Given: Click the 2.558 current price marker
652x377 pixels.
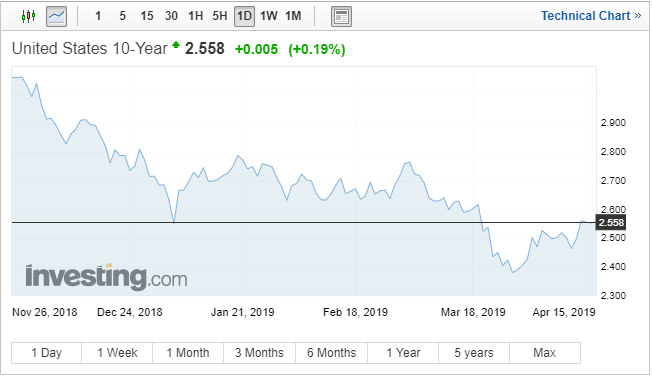Looking at the screenshot, I should 610,223.
